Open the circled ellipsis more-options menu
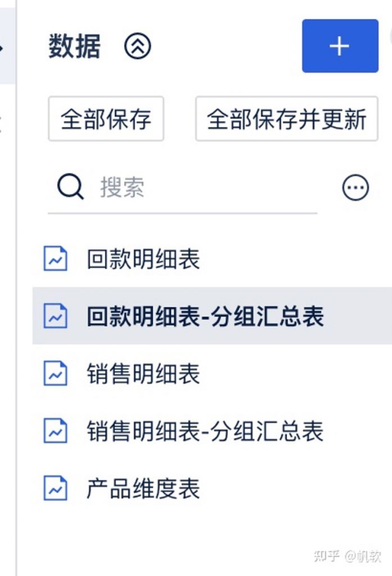392x576 pixels. pos(355,187)
